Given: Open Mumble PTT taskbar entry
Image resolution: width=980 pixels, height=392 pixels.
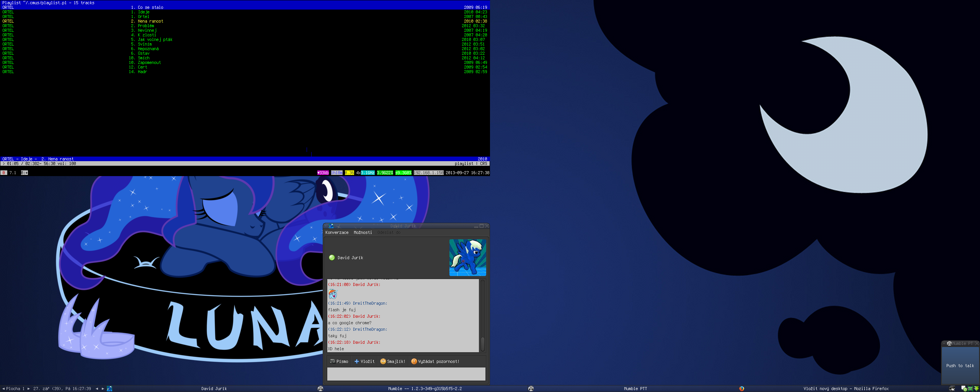Looking at the screenshot, I should (x=635, y=389).
